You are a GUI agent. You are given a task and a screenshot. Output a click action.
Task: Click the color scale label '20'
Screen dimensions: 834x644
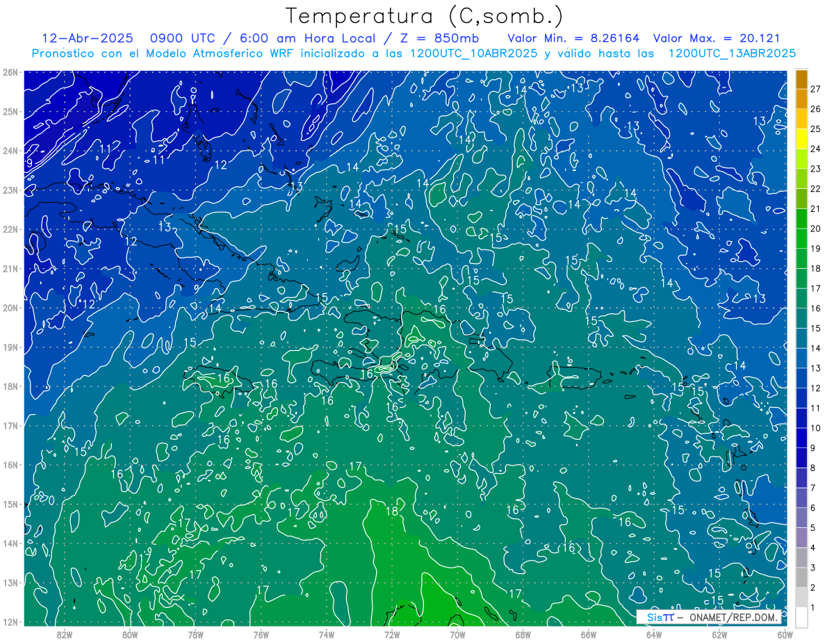pyautogui.click(x=816, y=229)
